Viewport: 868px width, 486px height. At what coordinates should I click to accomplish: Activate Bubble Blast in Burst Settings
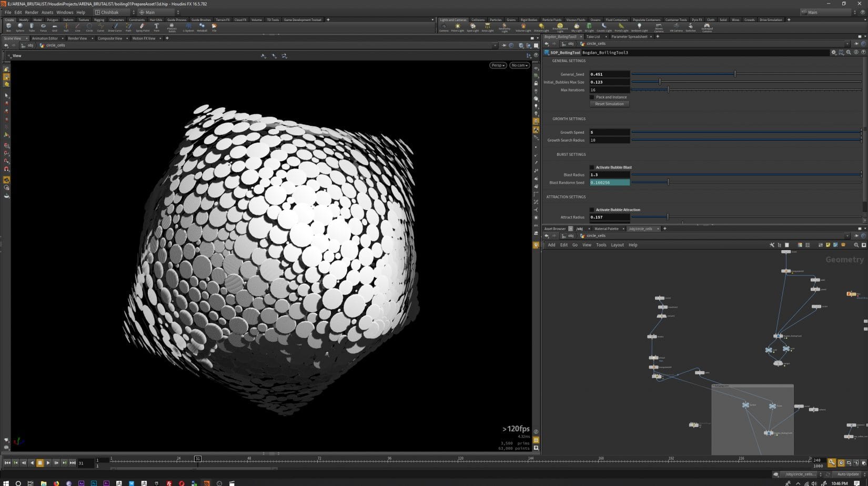(592, 167)
